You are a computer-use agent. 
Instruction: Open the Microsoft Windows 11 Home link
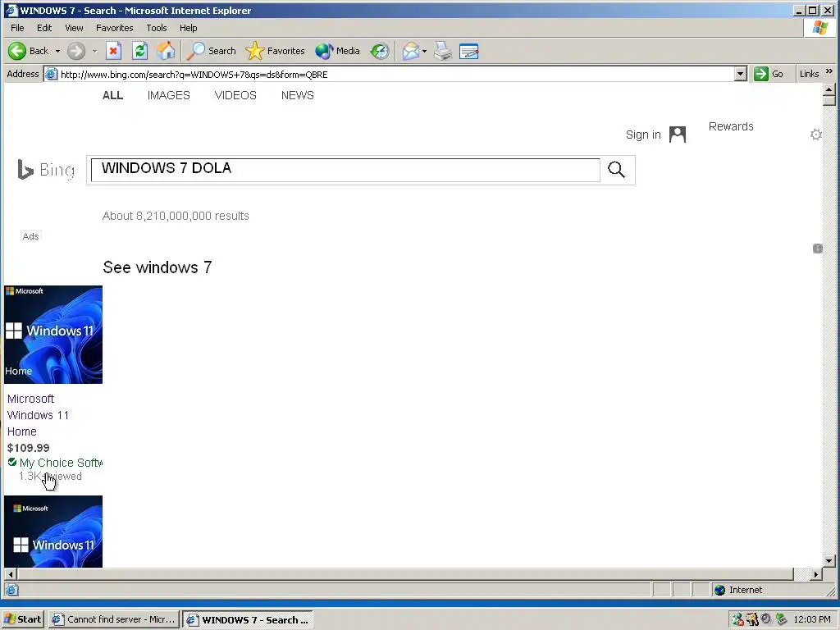(38, 415)
